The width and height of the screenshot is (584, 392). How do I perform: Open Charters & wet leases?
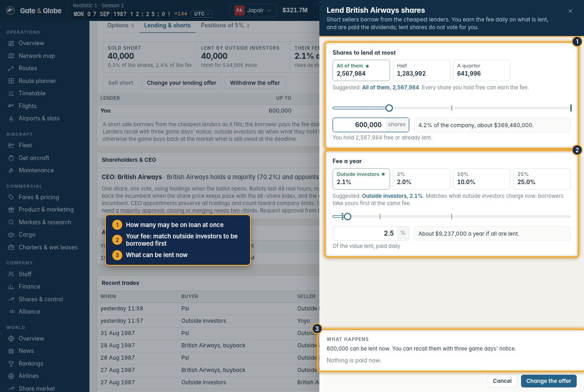coord(48,248)
